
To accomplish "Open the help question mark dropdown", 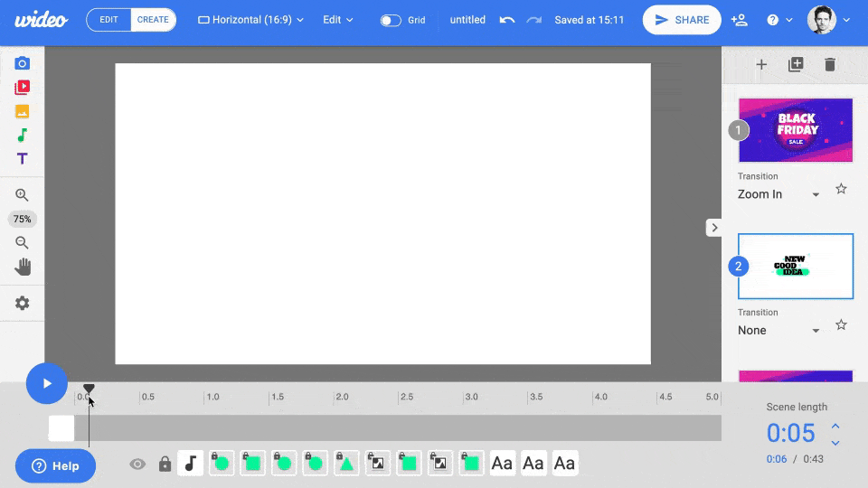I will (779, 20).
